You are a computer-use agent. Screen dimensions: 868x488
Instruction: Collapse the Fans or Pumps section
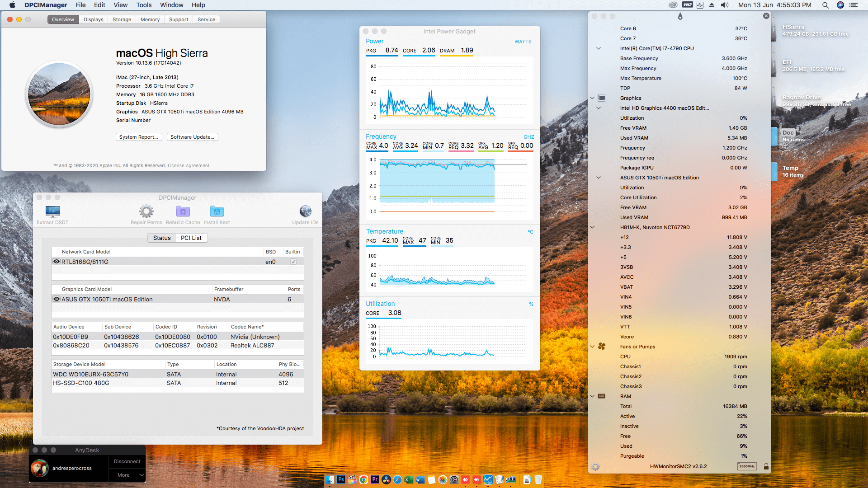tap(592, 347)
